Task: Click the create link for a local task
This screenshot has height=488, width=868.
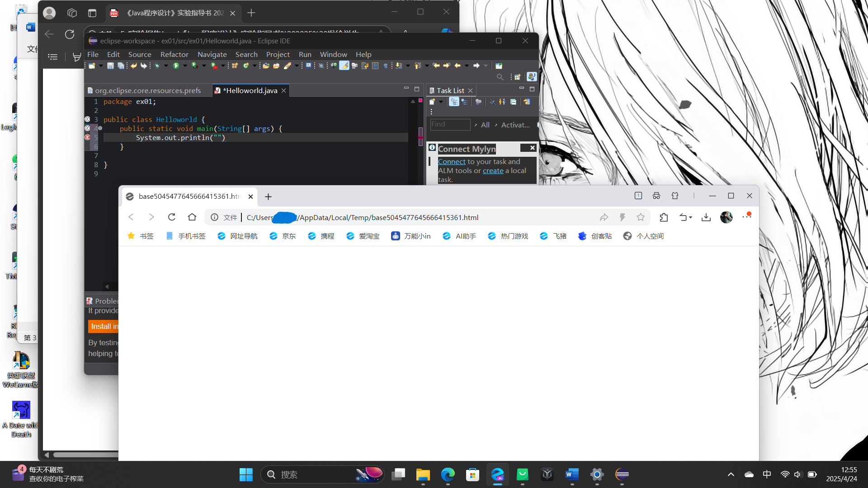Action: 493,170
